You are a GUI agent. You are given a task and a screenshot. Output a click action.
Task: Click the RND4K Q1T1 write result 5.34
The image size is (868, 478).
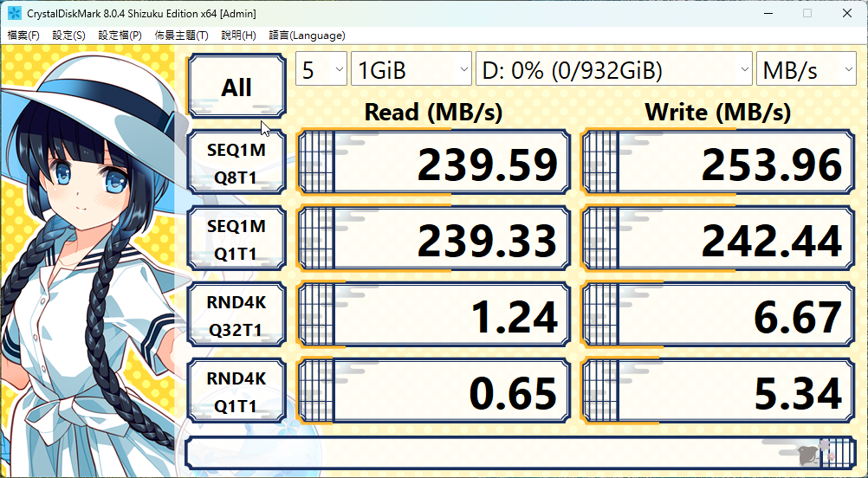(717, 392)
